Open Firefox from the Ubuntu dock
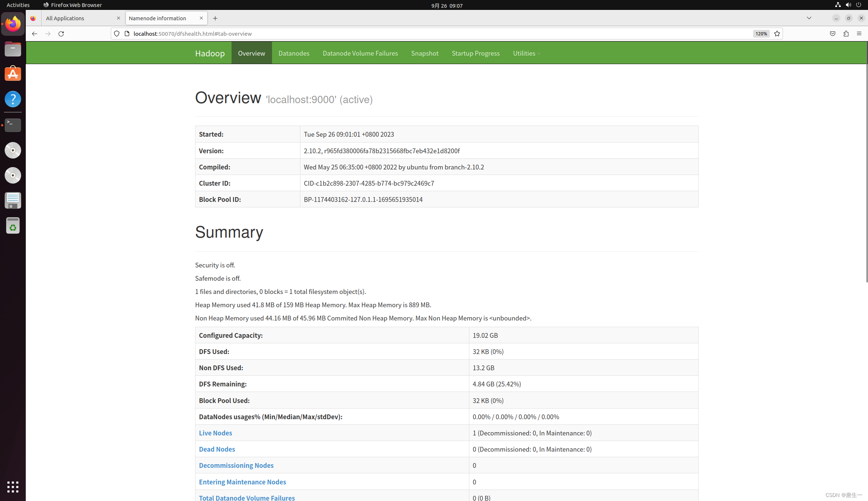This screenshot has width=868, height=501. (13, 24)
